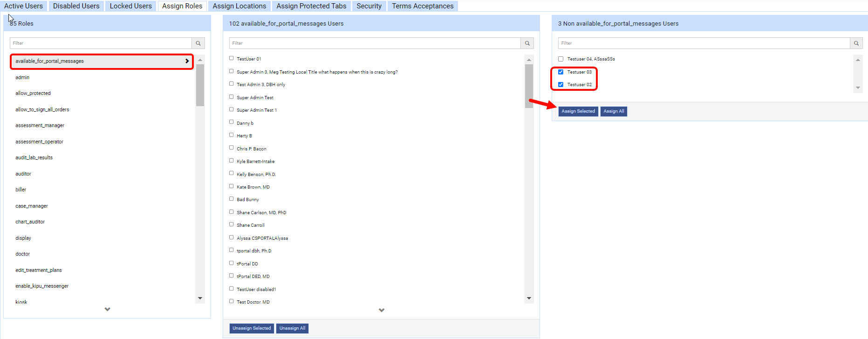Screen dimensions: 868x339
Task: Click the Roles filter search icon
Action: click(x=198, y=43)
